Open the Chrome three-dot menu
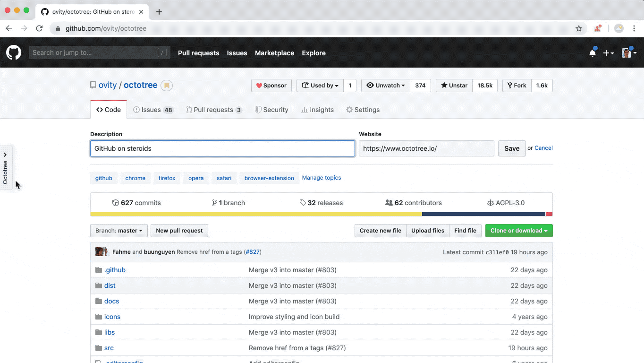Screen dimensions: 644x363 [x=634, y=28]
